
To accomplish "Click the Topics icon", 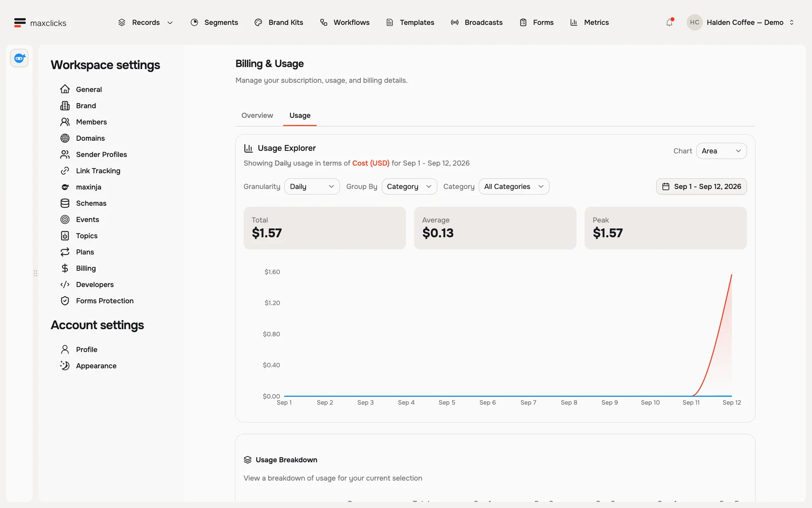I will (x=65, y=236).
